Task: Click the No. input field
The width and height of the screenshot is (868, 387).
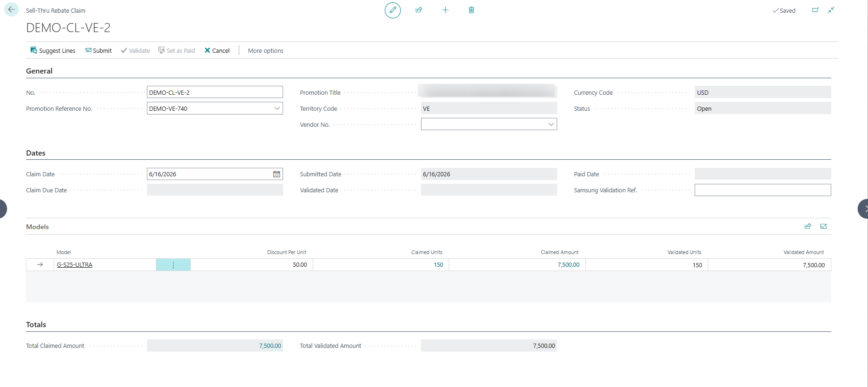Action: pyautogui.click(x=215, y=92)
